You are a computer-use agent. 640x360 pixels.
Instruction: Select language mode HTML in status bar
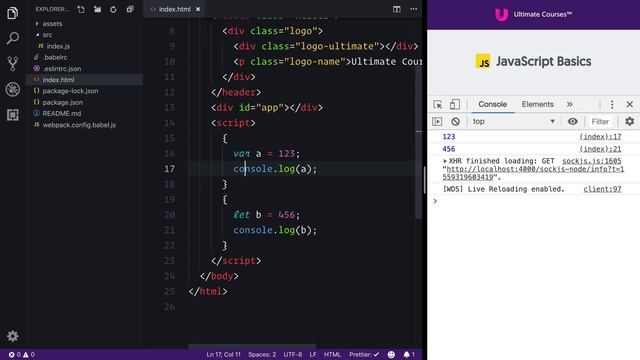[x=332, y=355]
